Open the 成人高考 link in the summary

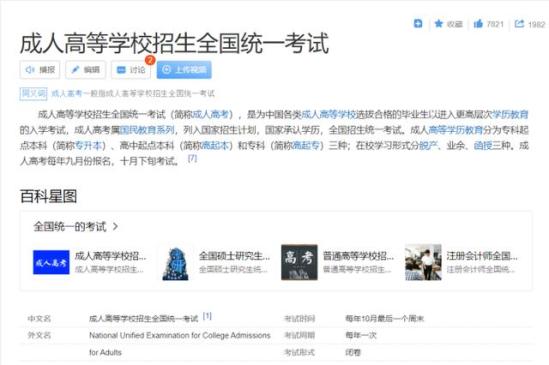211,114
